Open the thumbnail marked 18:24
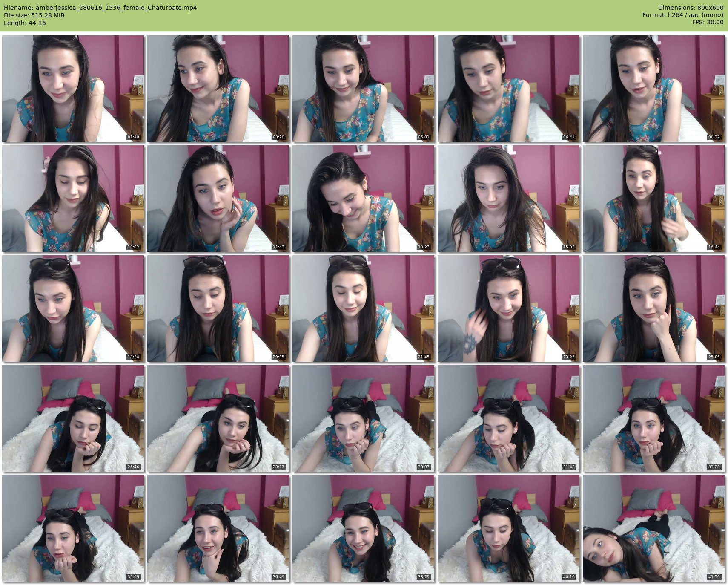 click(73, 308)
